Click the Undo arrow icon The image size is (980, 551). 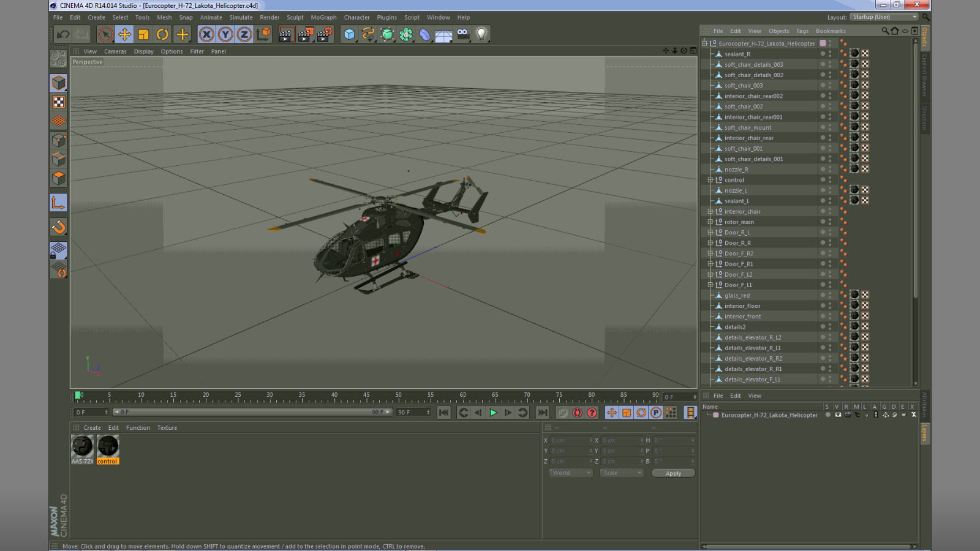click(x=63, y=34)
